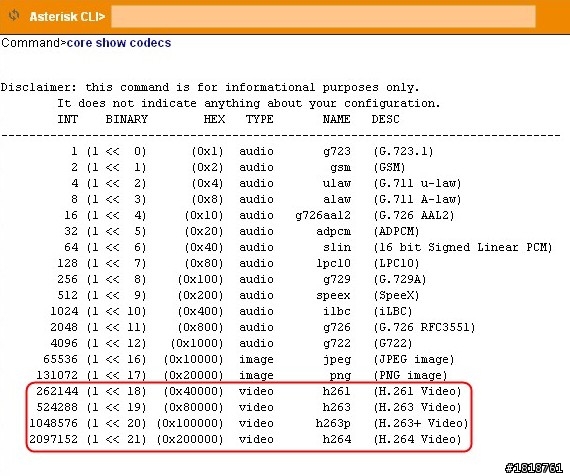Click the hex value '(0x40000)'
Image resolution: width=570 pixels, height=476 pixels.
[193, 391]
